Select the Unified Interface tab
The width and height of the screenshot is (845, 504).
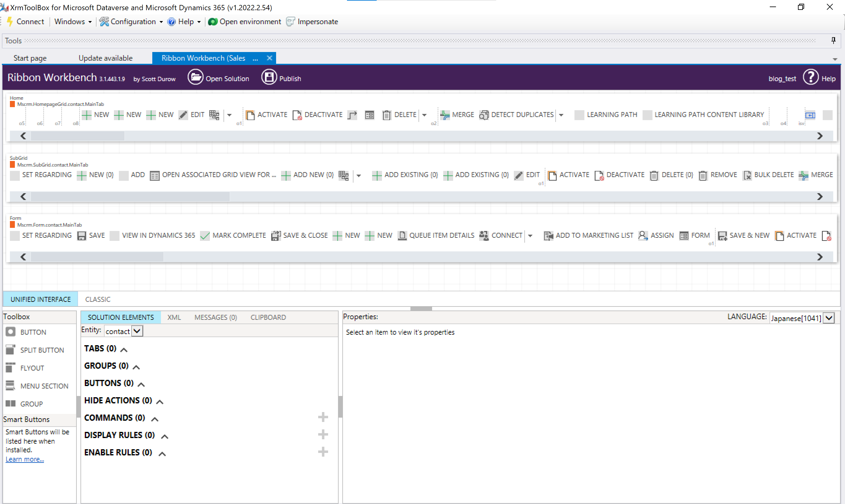click(41, 299)
